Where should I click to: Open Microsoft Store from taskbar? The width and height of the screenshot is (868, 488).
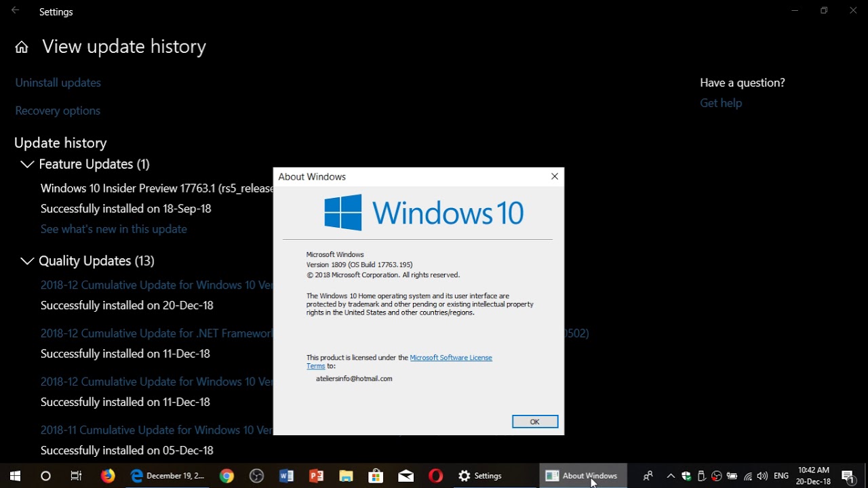click(376, 476)
